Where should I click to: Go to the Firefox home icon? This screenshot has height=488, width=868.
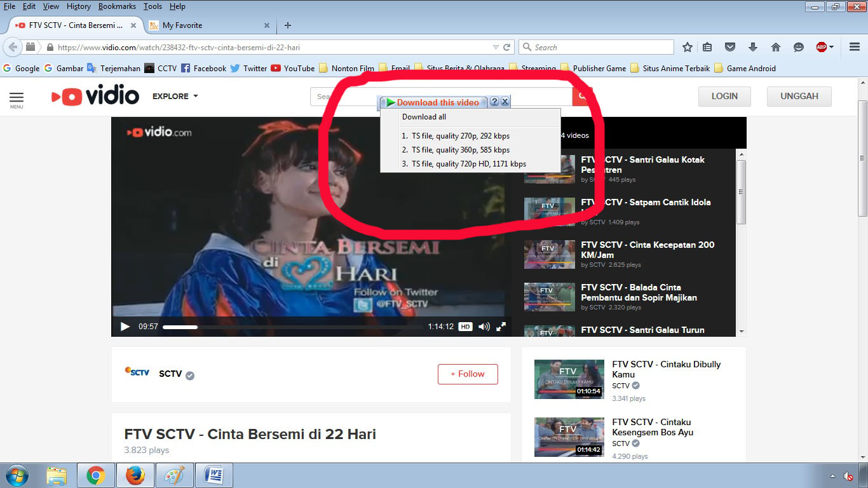(x=775, y=47)
